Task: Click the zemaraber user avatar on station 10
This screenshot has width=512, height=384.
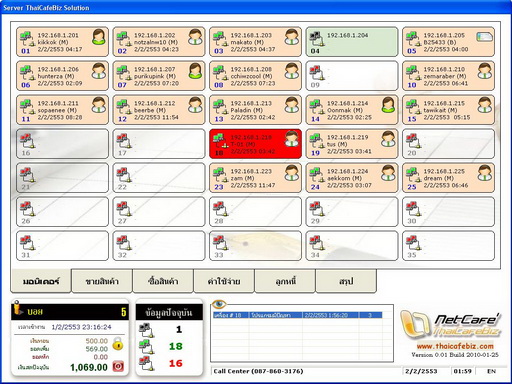Action: pos(484,71)
